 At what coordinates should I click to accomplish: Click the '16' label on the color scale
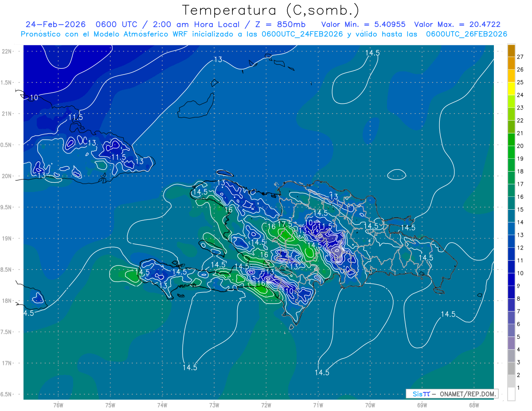pos(520,197)
